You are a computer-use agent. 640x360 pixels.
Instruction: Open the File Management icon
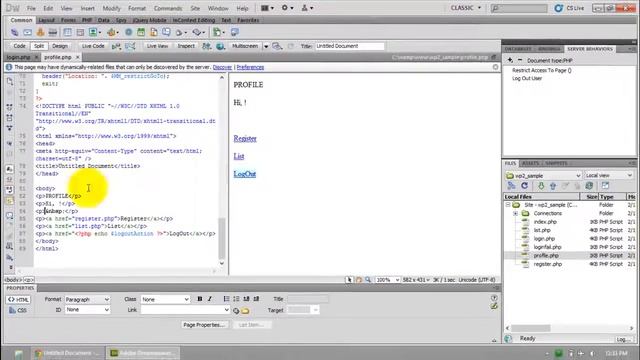coord(206,46)
